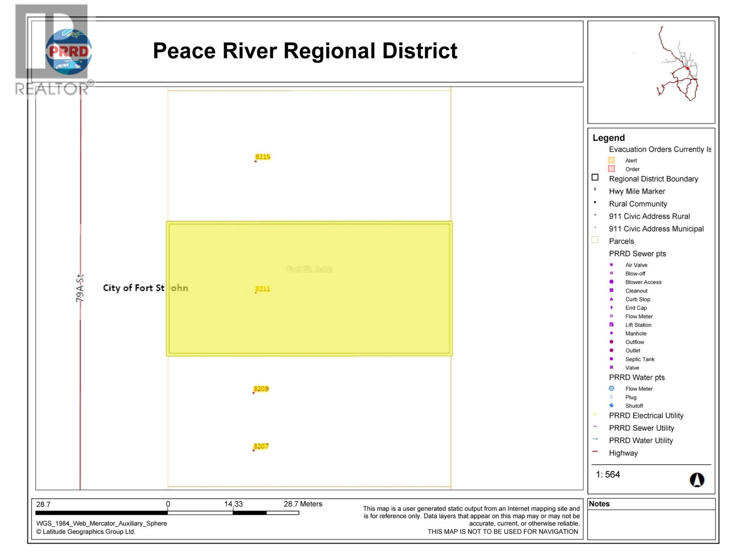Click the Parcels swatch in legend
This screenshot has height=560, width=747.
[x=595, y=240]
